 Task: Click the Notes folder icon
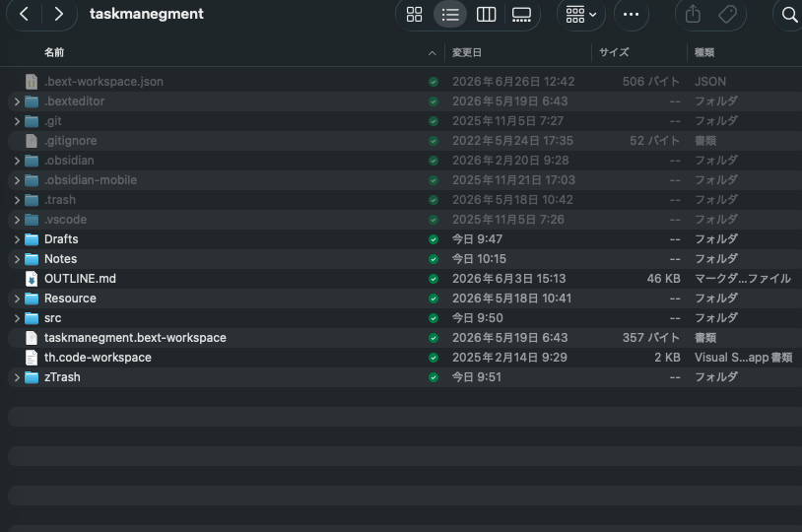coord(32,259)
